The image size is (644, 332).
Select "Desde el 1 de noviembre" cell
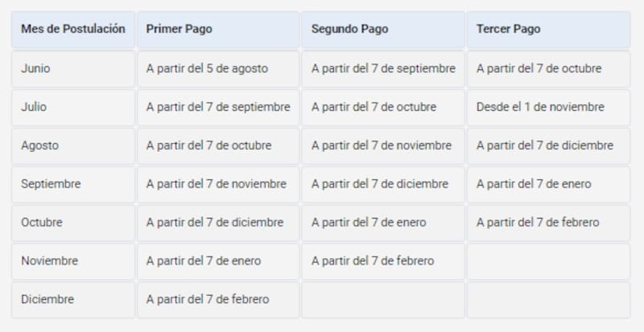pos(539,107)
